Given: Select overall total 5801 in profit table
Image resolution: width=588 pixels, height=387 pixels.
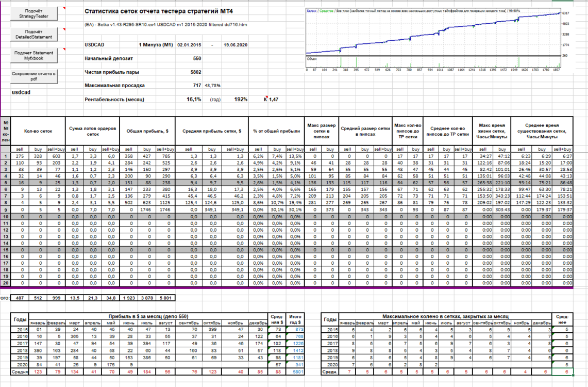Looking at the screenshot, I should tap(295, 372).
